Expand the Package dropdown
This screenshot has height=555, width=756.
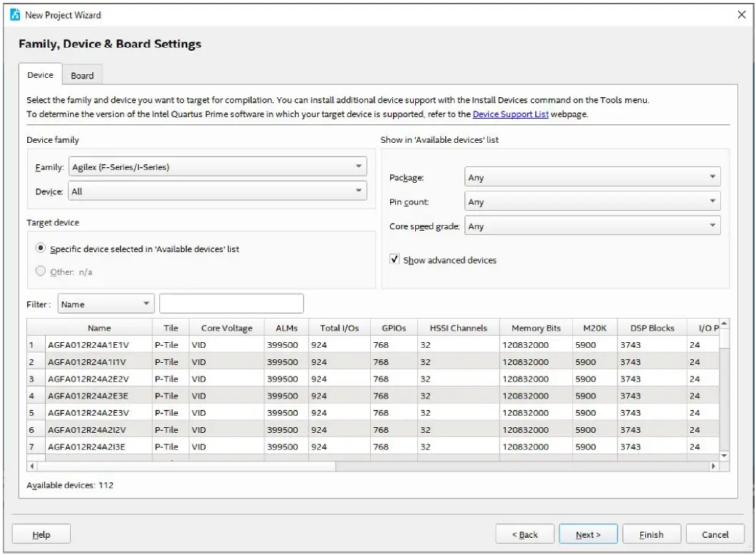click(x=592, y=178)
